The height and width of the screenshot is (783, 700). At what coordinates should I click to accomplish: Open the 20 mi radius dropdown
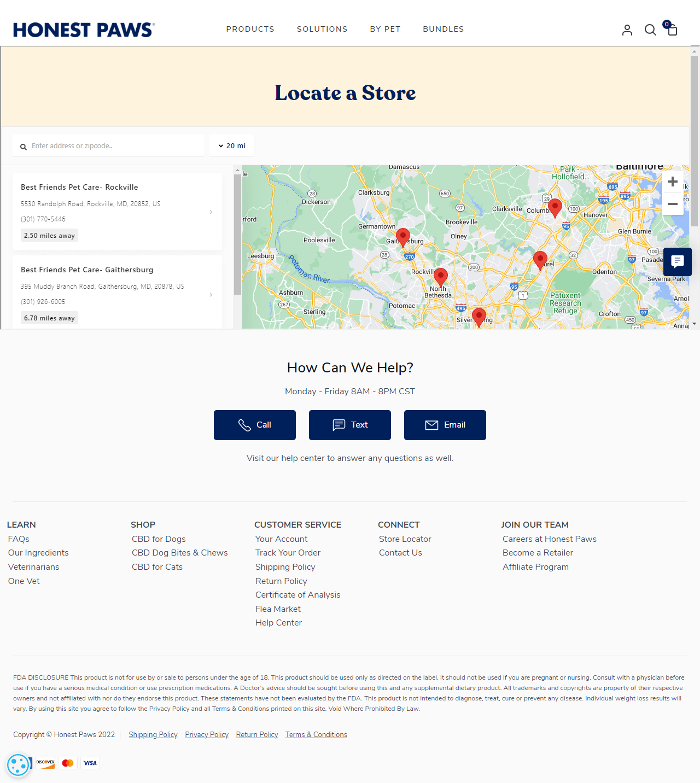[231, 145]
